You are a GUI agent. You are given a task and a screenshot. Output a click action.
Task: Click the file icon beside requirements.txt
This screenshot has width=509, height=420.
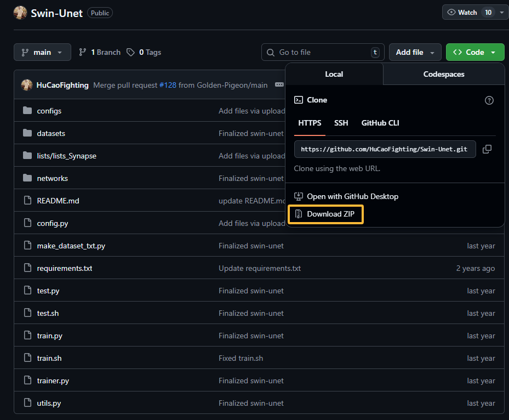pyautogui.click(x=27, y=268)
